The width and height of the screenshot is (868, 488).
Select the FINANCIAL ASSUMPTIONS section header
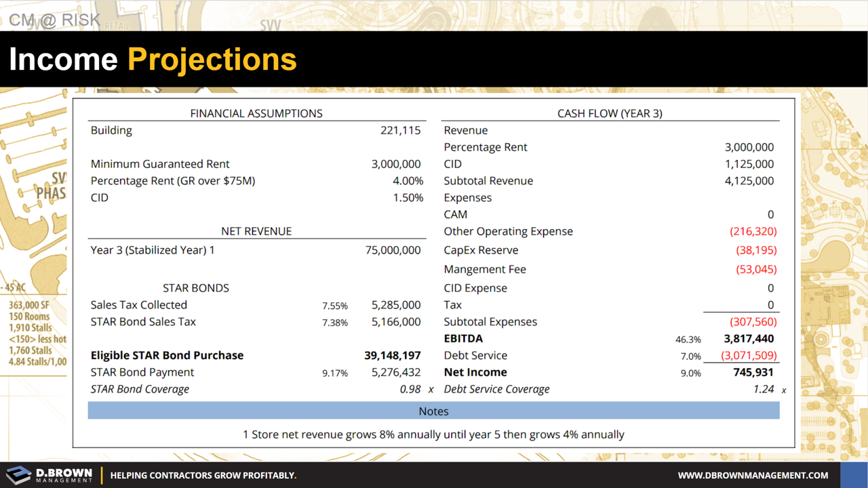point(256,113)
